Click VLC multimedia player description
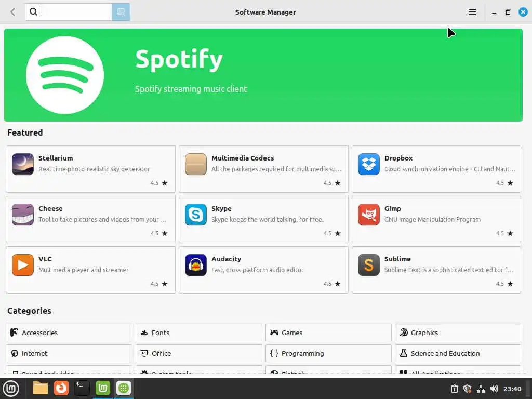The image size is (532, 399). (x=84, y=270)
